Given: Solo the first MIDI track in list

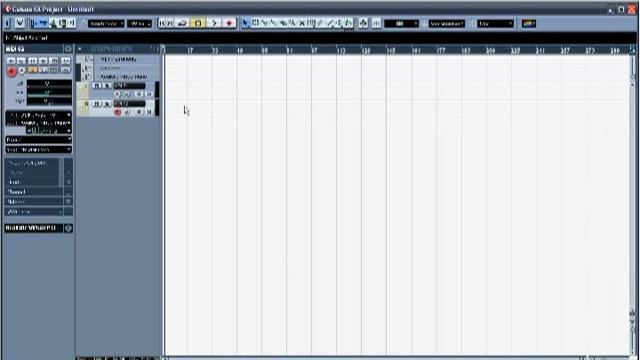Looking at the screenshot, I should pos(107,86).
